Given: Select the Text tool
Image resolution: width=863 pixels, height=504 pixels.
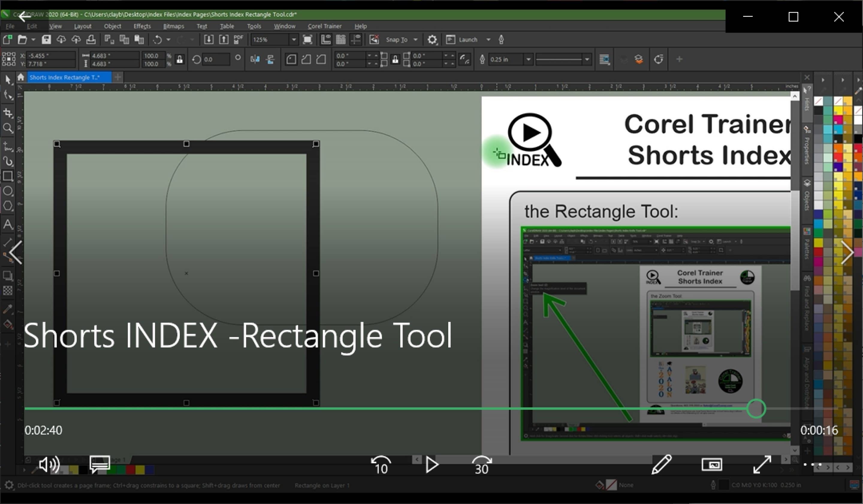Looking at the screenshot, I should point(8,225).
